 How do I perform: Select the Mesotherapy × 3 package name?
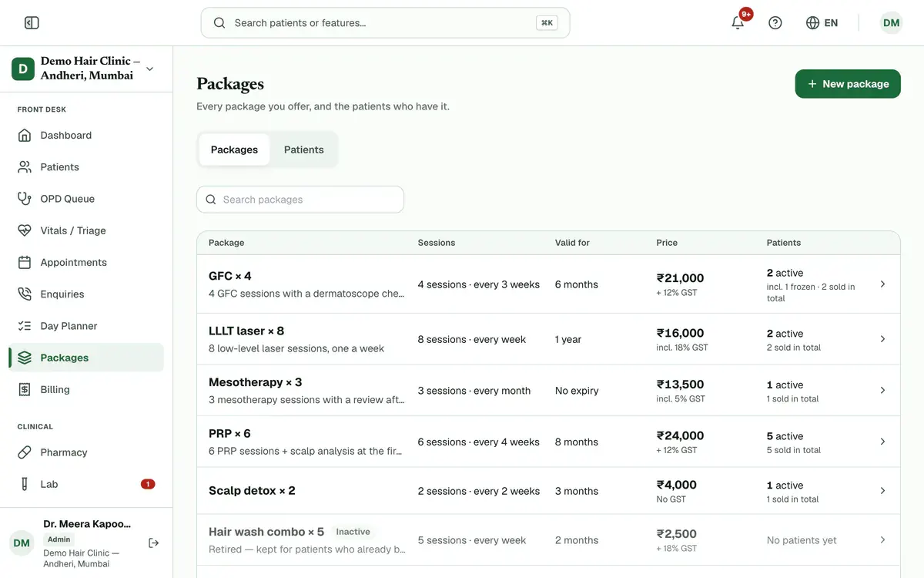click(x=256, y=382)
